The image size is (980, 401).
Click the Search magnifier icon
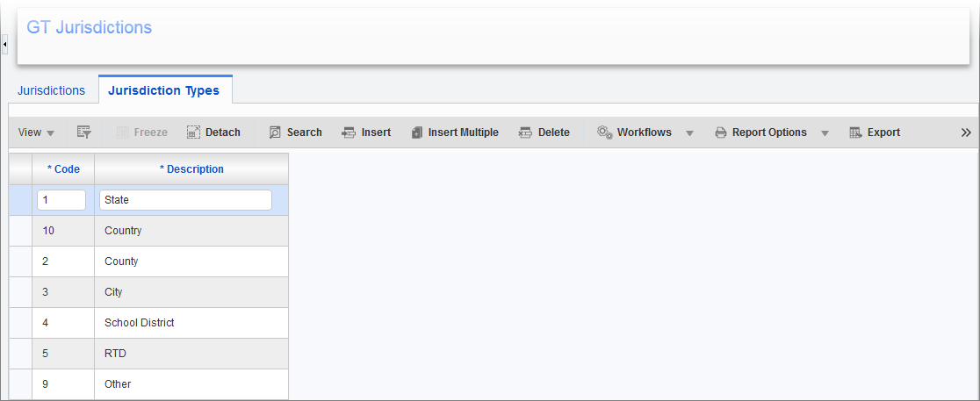coord(275,132)
